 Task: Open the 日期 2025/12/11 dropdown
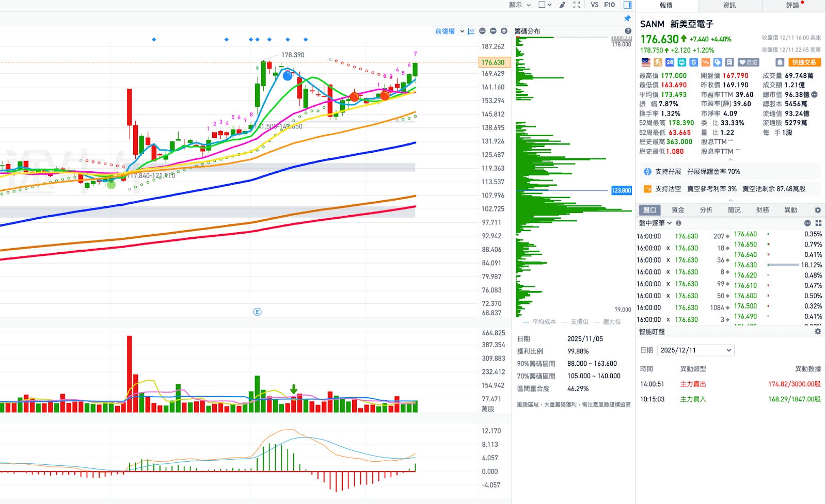696,350
